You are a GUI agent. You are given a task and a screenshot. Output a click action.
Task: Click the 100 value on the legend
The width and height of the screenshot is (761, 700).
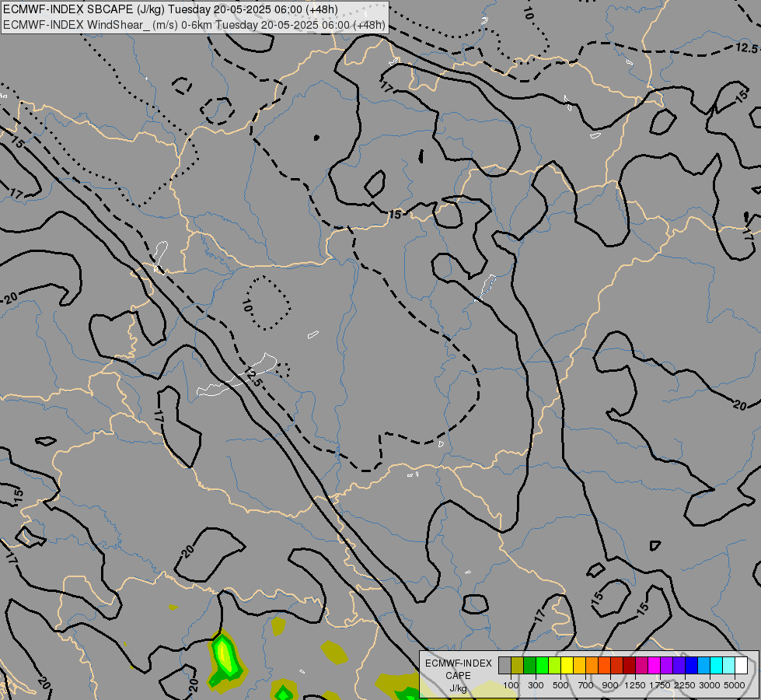tap(511, 685)
